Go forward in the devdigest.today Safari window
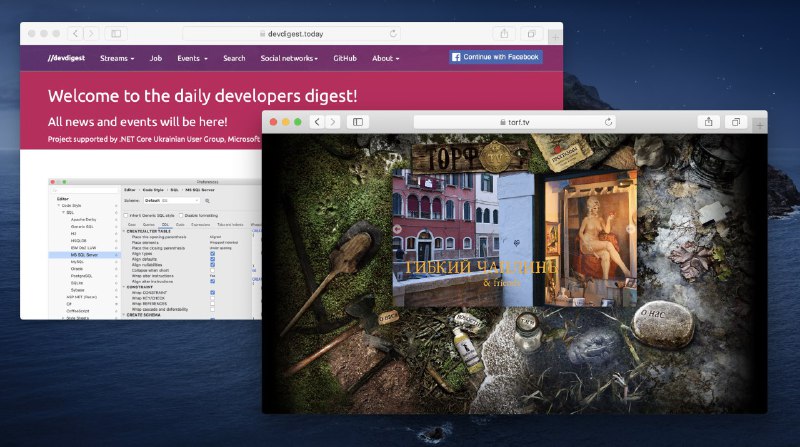 pos(91,34)
